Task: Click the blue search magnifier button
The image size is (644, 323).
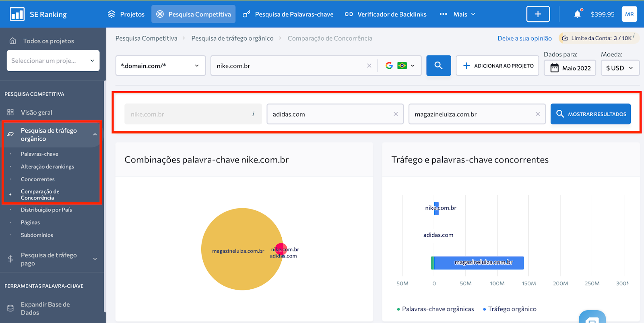Action: 439,66
